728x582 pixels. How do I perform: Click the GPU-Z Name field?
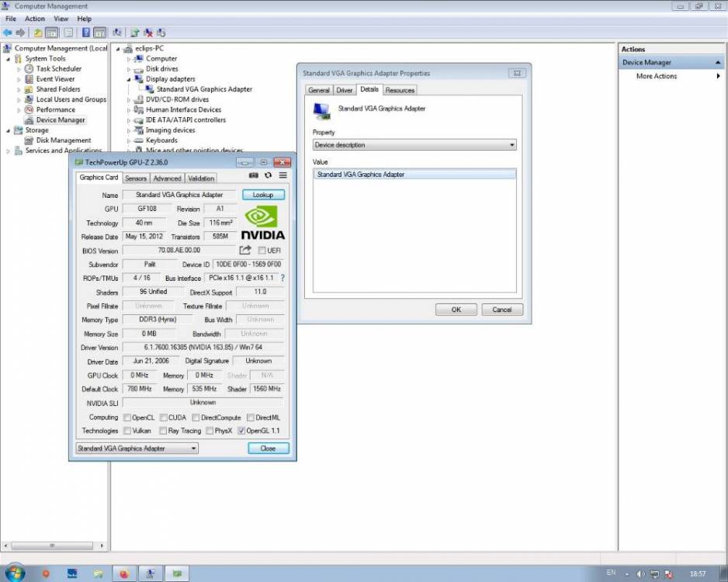[179, 195]
